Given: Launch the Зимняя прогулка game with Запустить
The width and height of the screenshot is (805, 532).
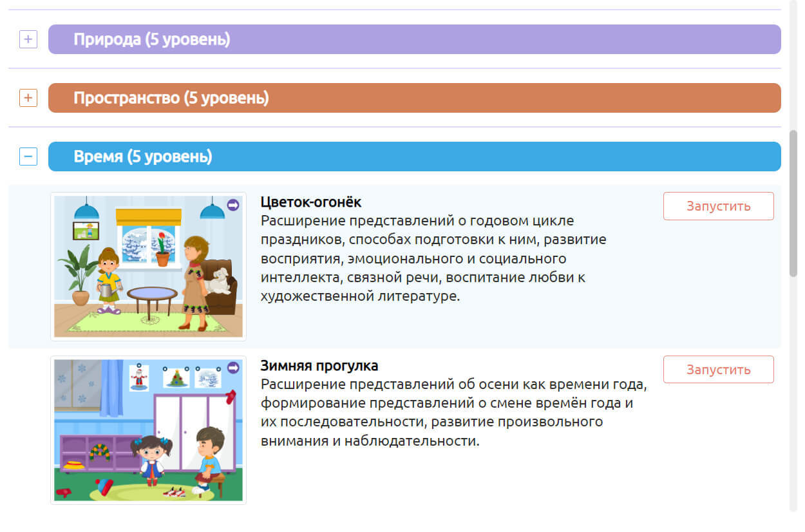Looking at the screenshot, I should pyautogui.click(x=718, y=370).
